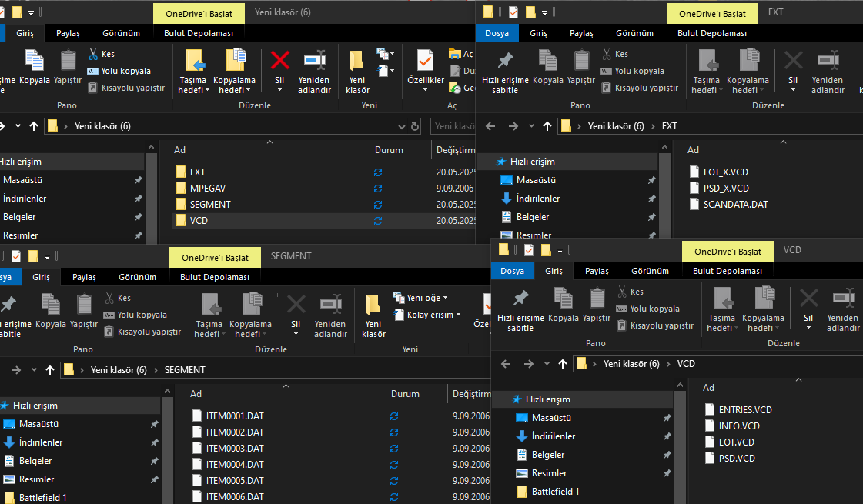Open Kolay erişim dropdown in SEGMENT window
863x504 pixels.
[x=426, y=315]
